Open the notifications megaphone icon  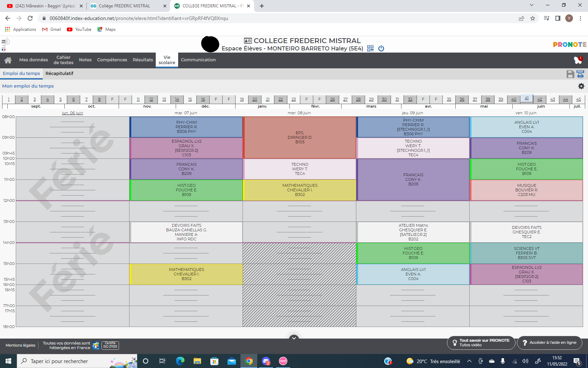click(x=577, y=60)
